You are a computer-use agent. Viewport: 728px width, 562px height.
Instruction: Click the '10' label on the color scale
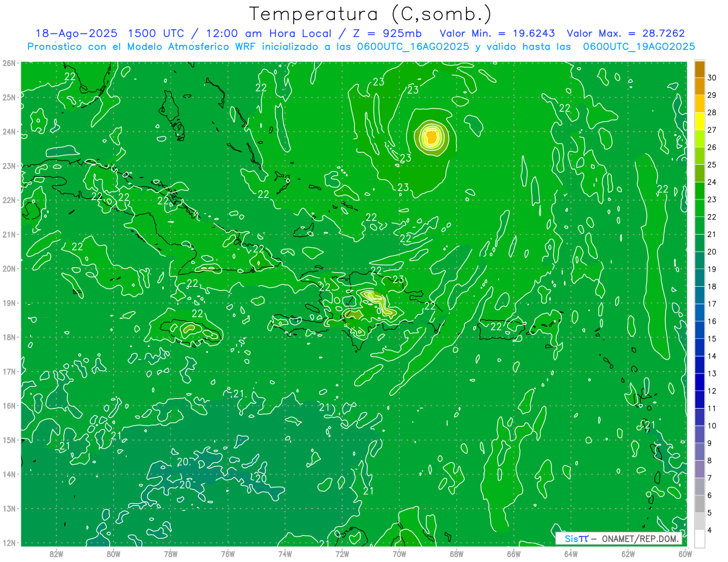(x=712, y=426)
